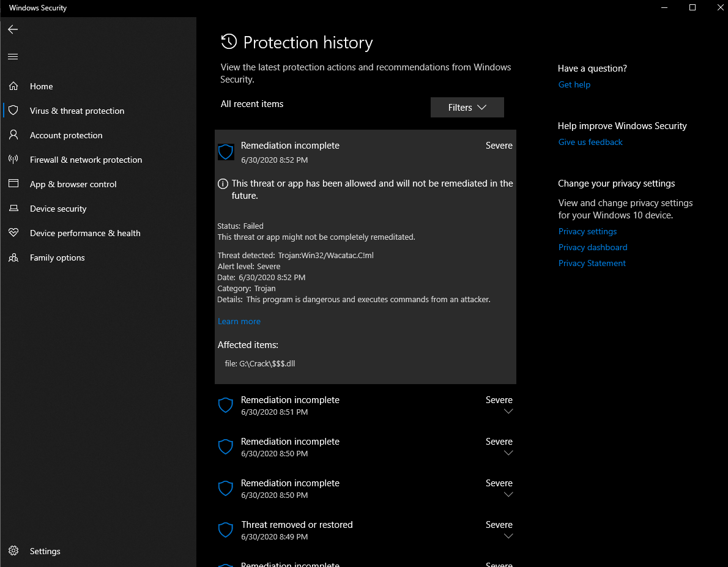Click the Device security laptop icon
Image resolution: width=728 pixels, height=567 pixels.
point(13,208)
